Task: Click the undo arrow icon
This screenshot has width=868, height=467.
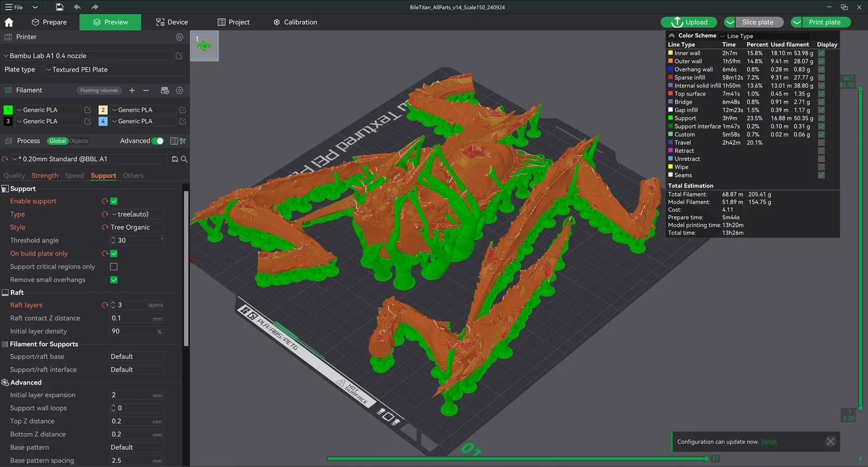Action: click(77, 7)
